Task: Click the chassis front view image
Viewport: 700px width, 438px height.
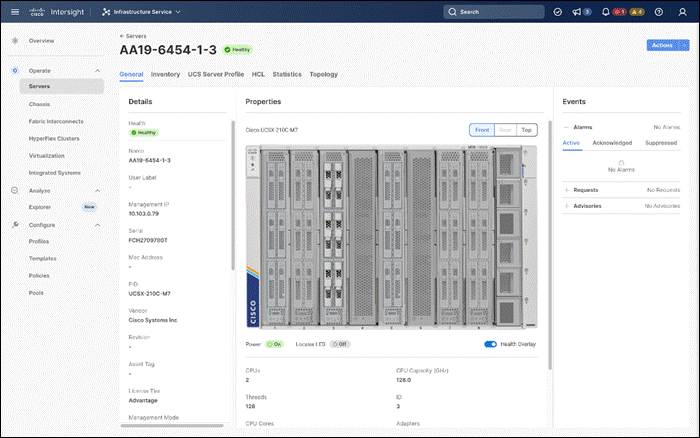Action: click(392, 237)
